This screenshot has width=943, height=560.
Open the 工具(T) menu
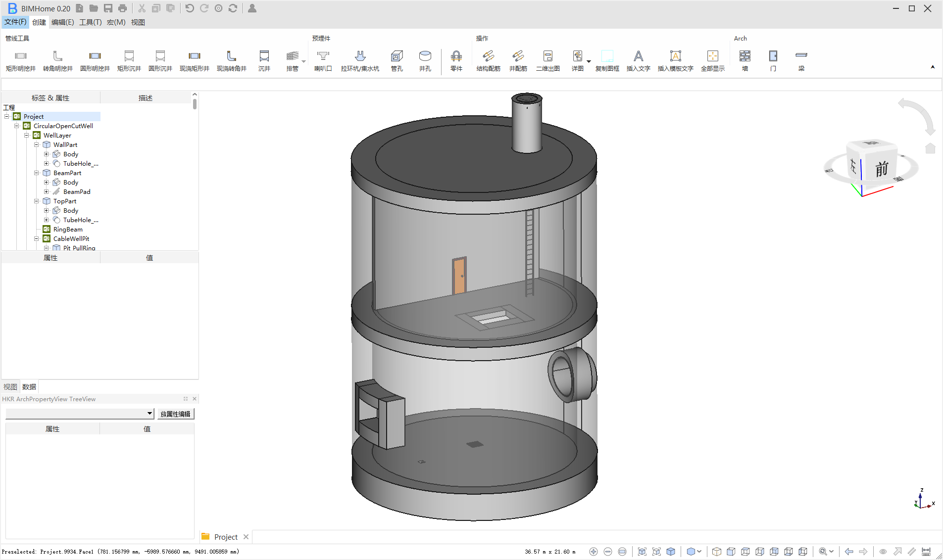tap(90, 22)
